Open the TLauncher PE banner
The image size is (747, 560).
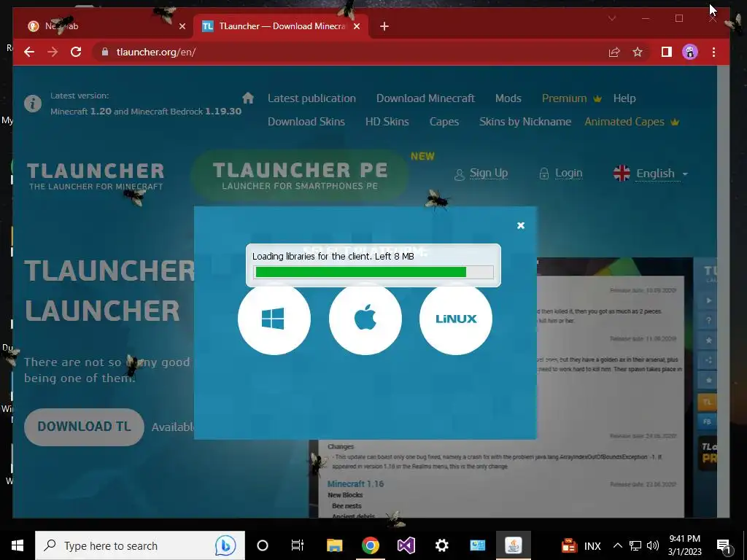coord(300,175)
